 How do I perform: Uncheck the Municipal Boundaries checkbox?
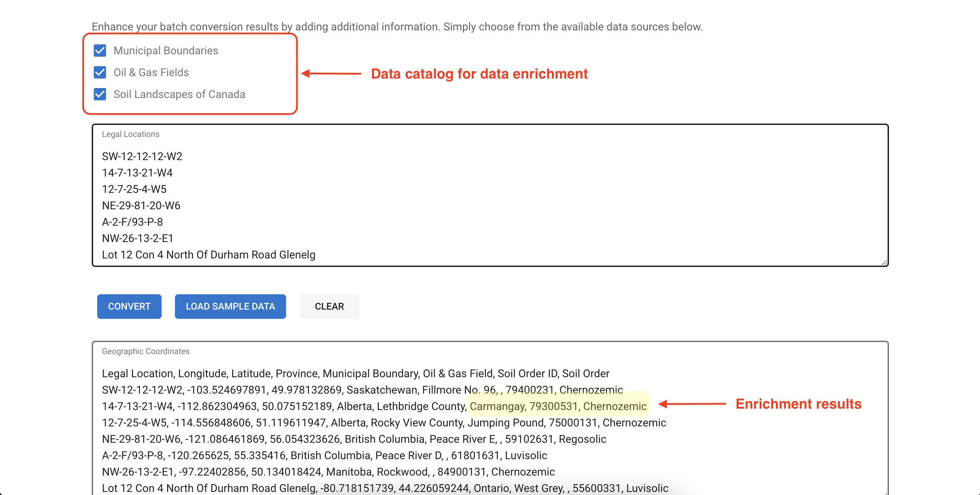100,50
